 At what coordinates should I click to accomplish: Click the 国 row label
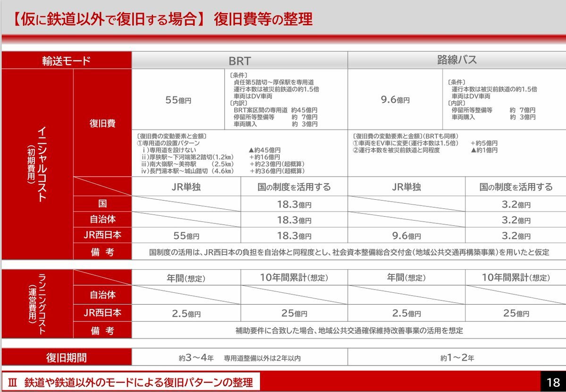click(x=102, y=204)
